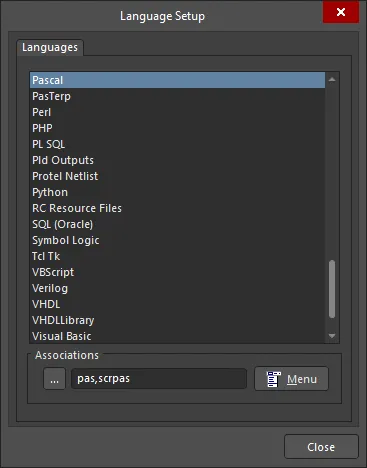Click the associations field containing pas,scrpas
The height and width of the screenshot is (468, 367).
[x=159, y=379]
